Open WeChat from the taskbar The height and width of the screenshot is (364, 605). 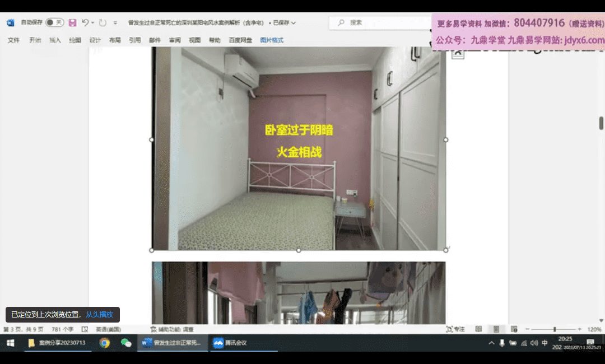click(x=126, y=343)
